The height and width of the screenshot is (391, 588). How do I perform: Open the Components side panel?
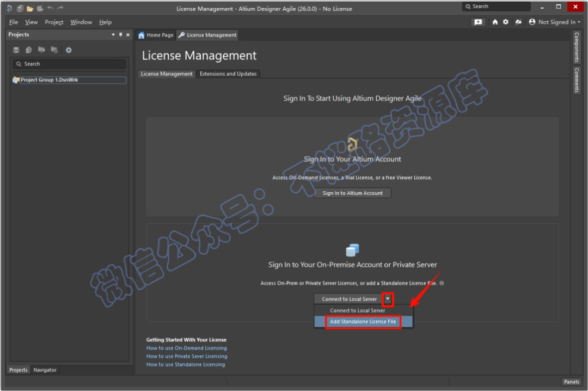click(x=577, y=47)
